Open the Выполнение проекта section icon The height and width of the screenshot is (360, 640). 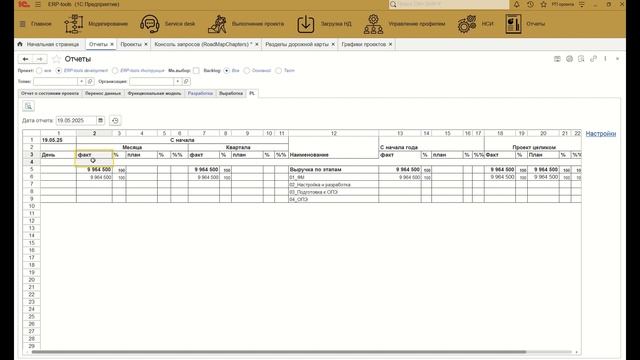217,24
